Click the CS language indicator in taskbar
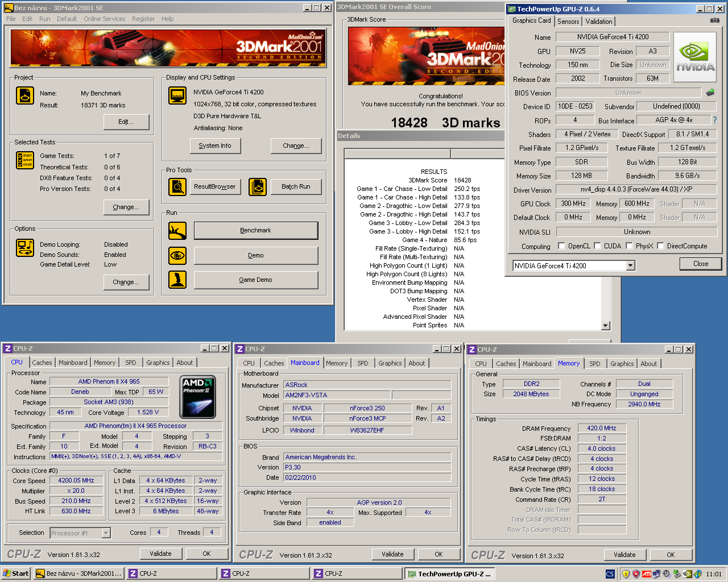Screen dimensions: 728x582 [x=610, y=574]
